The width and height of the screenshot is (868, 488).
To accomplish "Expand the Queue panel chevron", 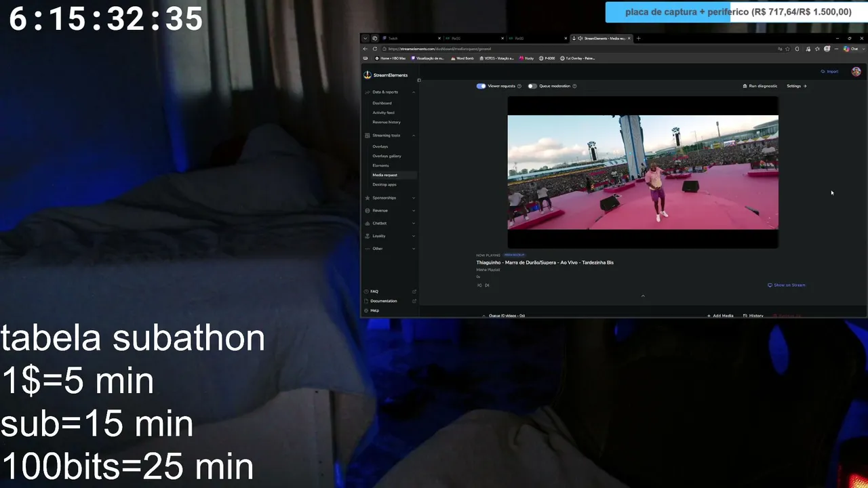I will pos(484,316).
